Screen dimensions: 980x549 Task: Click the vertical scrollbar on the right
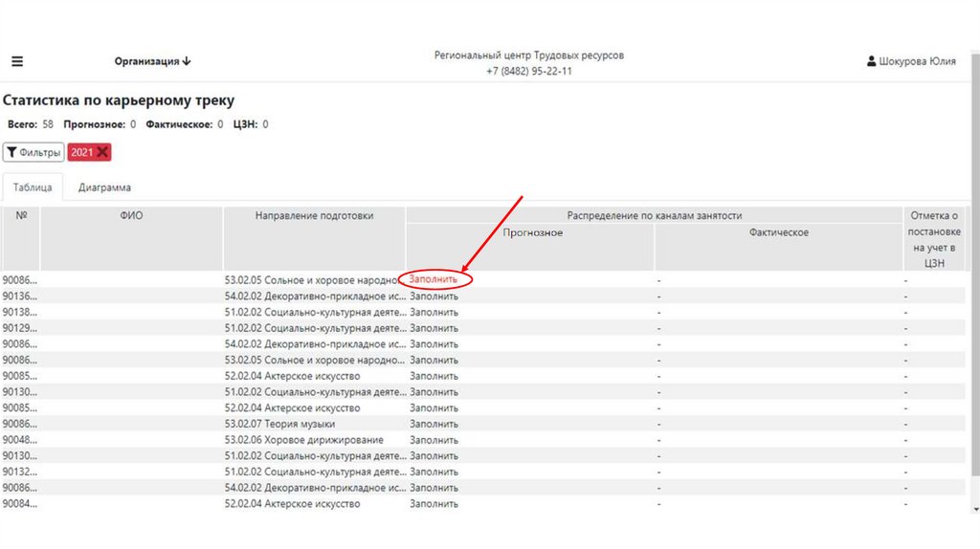(975, 266)
